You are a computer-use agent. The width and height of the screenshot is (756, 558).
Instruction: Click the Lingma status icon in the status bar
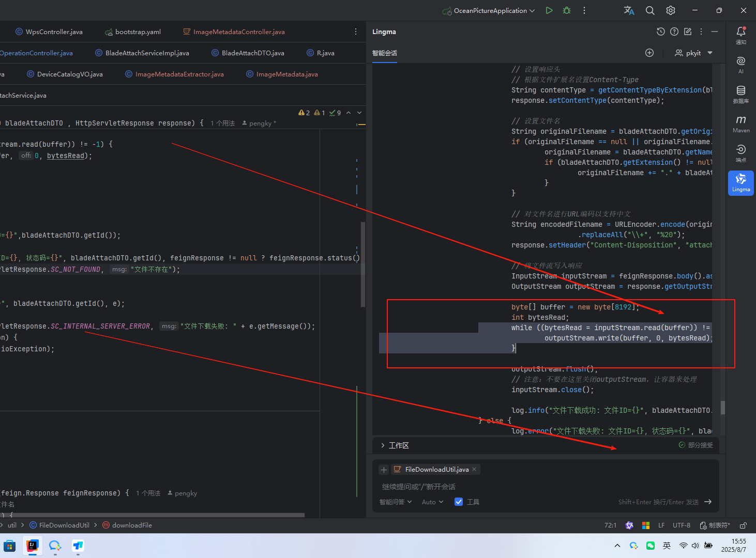tap(629, 525)
